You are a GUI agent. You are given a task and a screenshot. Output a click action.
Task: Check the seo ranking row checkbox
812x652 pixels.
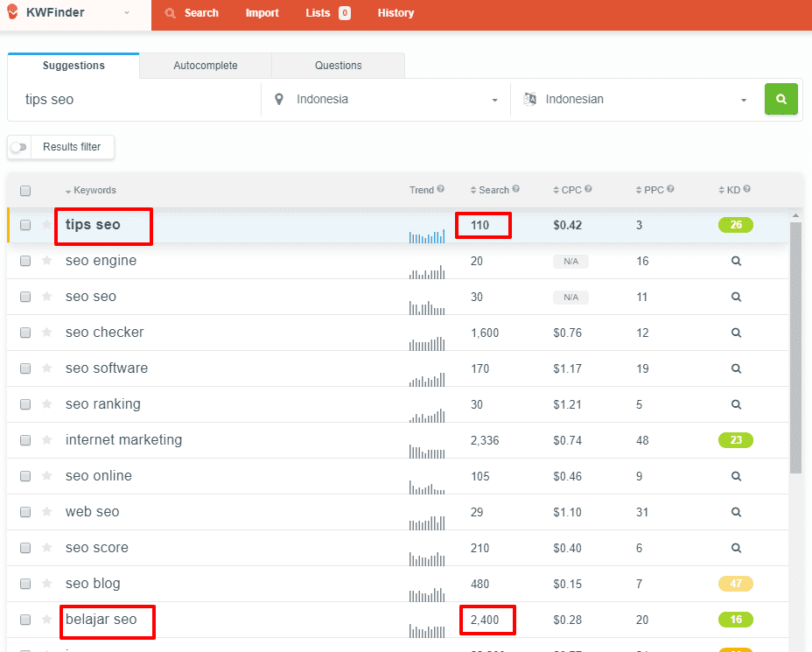[x=25, y=404]
